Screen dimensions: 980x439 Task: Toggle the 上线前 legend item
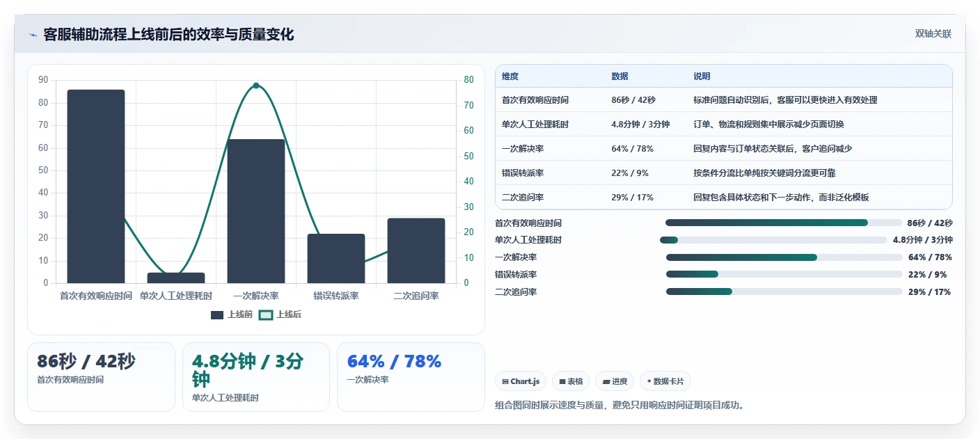[232, 314]
